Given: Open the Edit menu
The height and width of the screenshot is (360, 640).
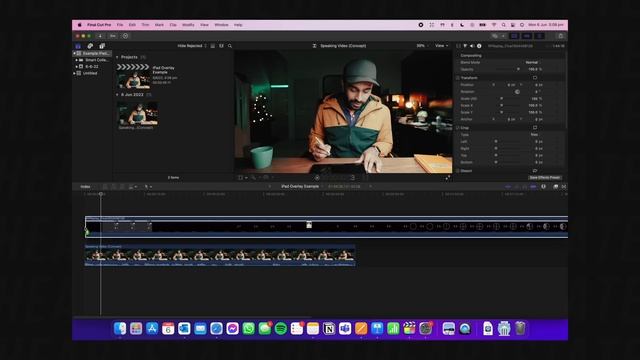Looking at the screenshot, I should coord(132,25).
